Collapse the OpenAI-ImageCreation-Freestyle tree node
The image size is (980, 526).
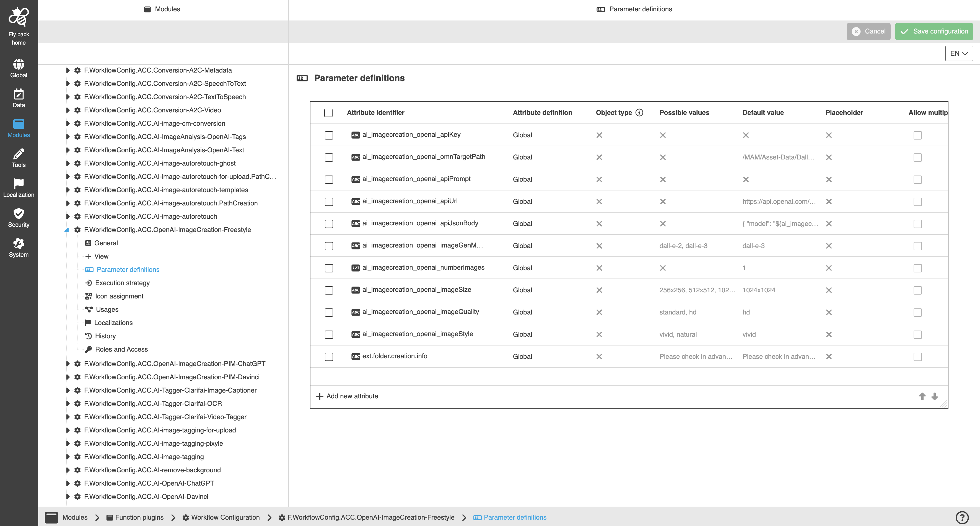[67, 230]
